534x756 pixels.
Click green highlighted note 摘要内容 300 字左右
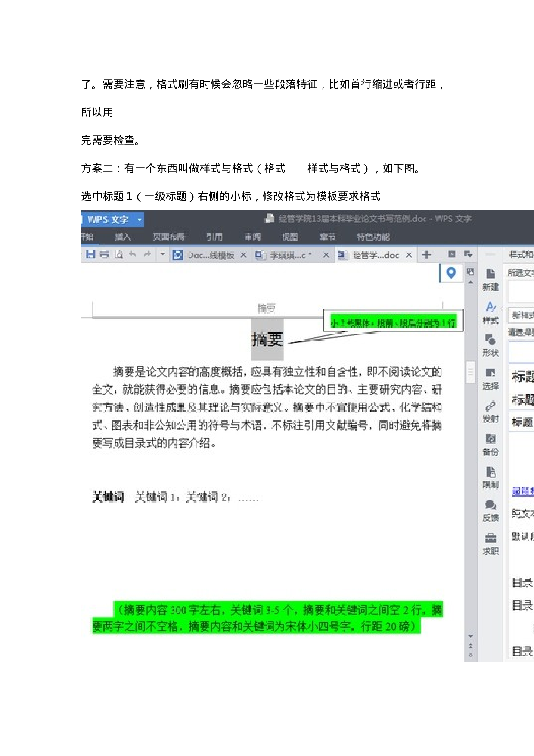click(x=267, y=618)
